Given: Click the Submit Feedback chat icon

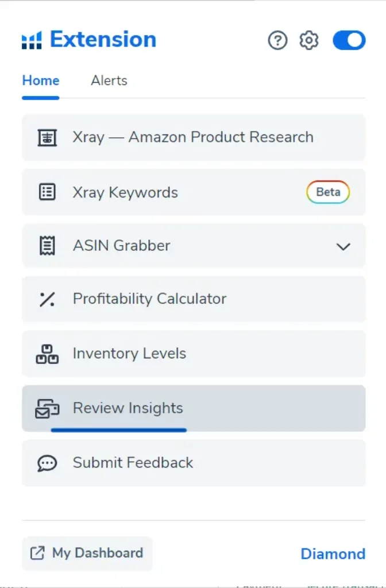Looking at the screenshot, I should point(47,463).
